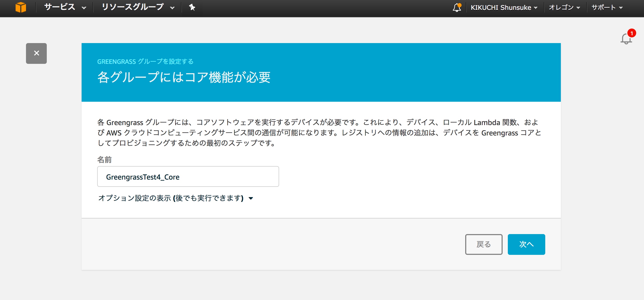This screenshot has height=300, width=644.
Task: Focus the 名前 input field
Action: (188, 176)
